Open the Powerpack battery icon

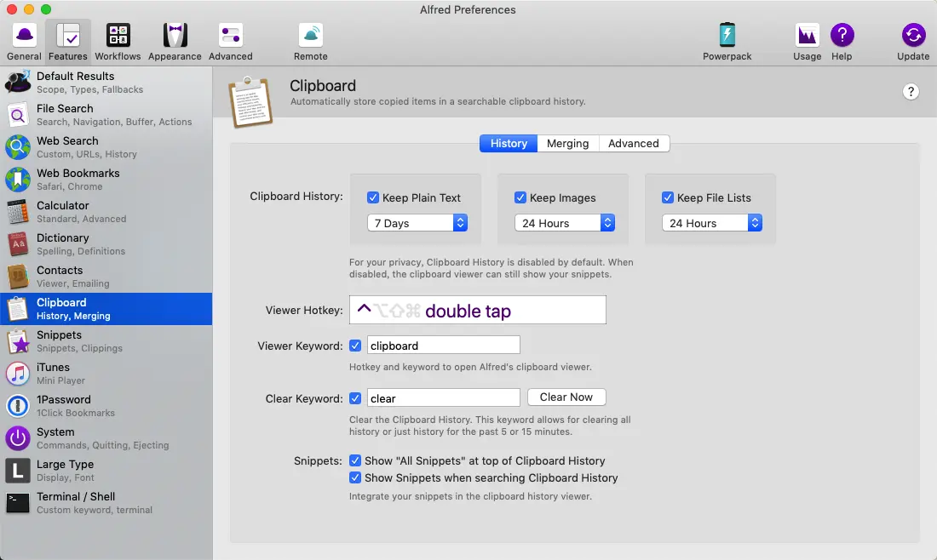point(727,42)
